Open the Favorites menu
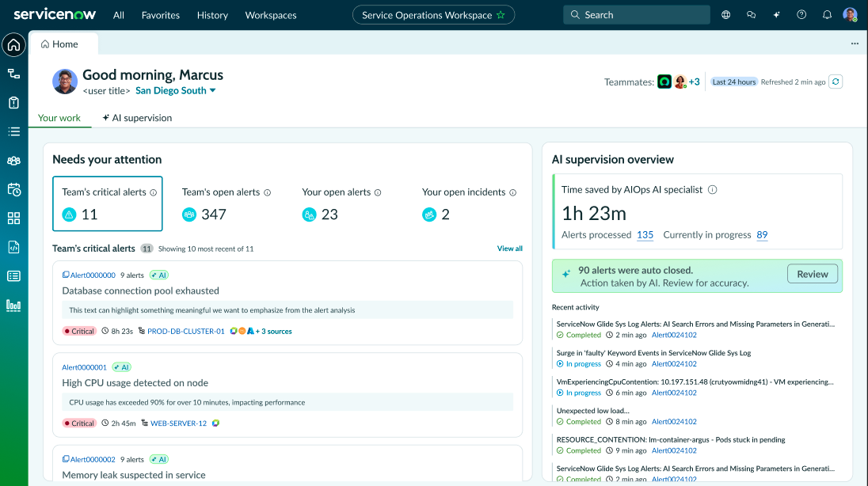The width and height of the screenshot is (868, 486). click(161, 15)
